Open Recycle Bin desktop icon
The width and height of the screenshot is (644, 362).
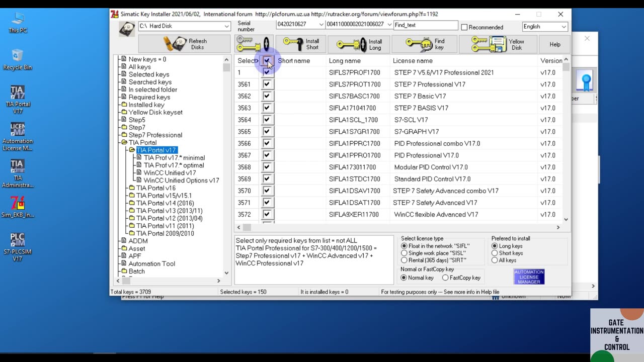tap(18, 59)
